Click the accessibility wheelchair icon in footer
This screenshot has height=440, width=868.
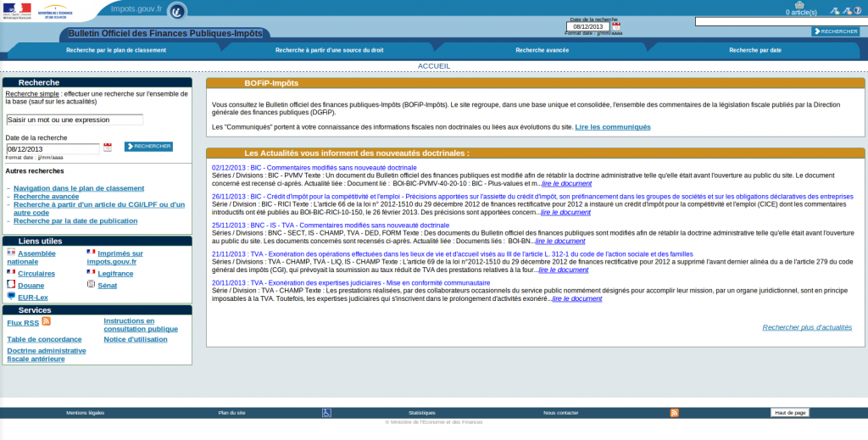coord(326,413)
